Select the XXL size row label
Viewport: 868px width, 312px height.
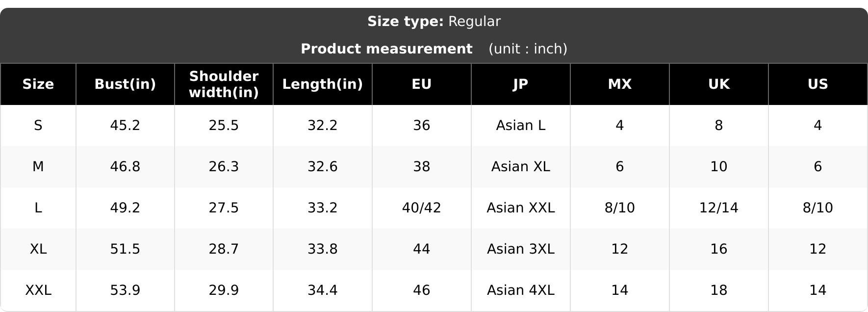(x=38, y=290)
